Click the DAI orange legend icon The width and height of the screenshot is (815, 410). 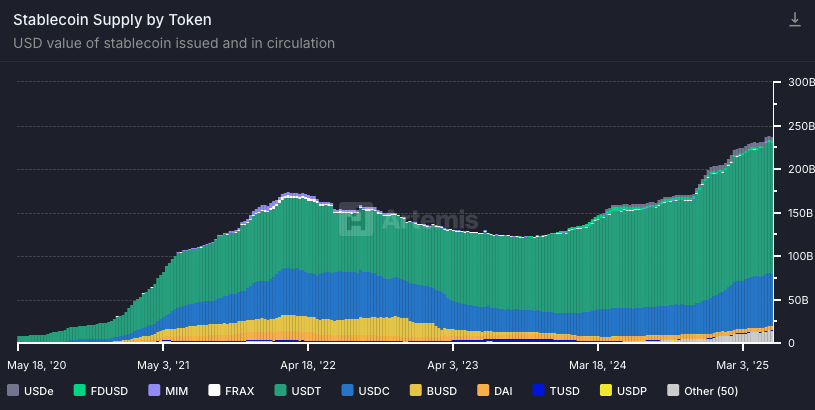click(482, 391)
